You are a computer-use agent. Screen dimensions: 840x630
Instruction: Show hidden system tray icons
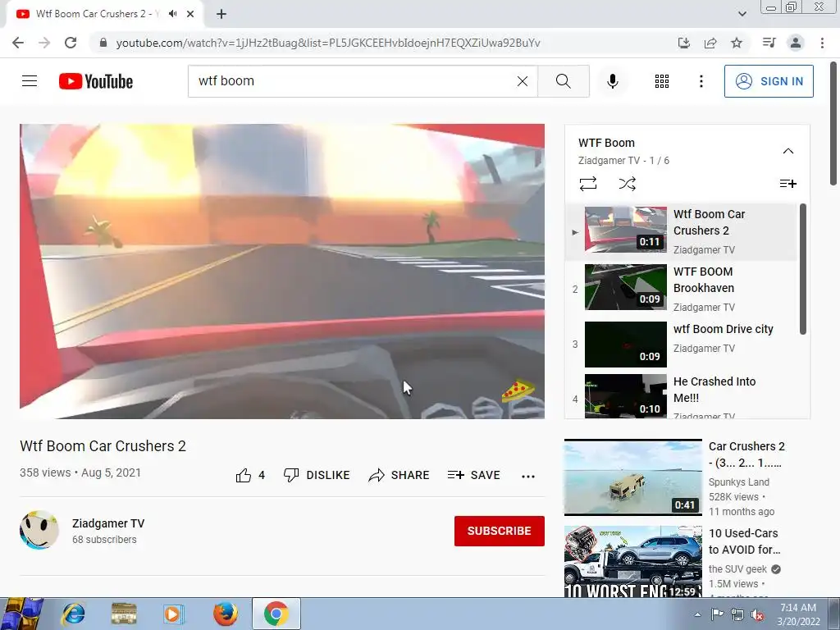697,614
